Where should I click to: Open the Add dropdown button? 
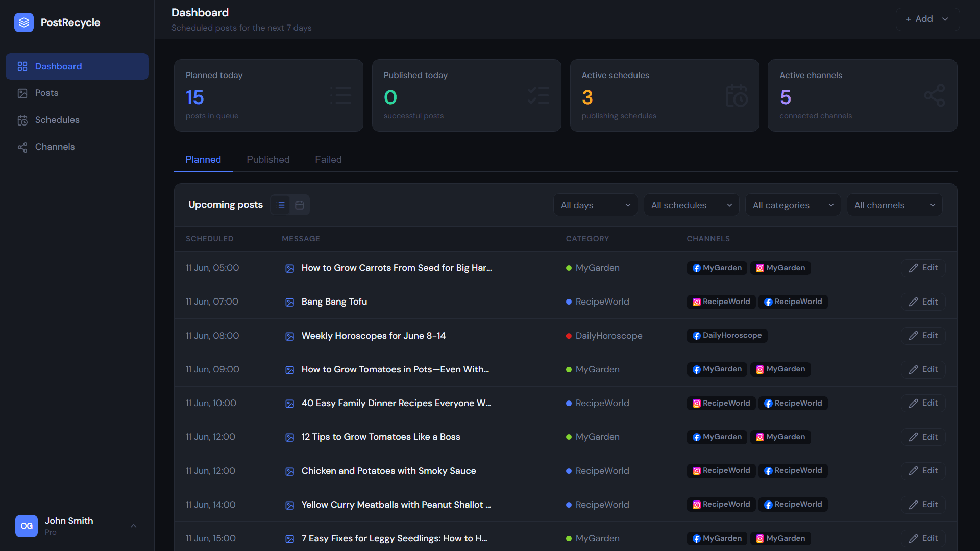pos(927,19)
